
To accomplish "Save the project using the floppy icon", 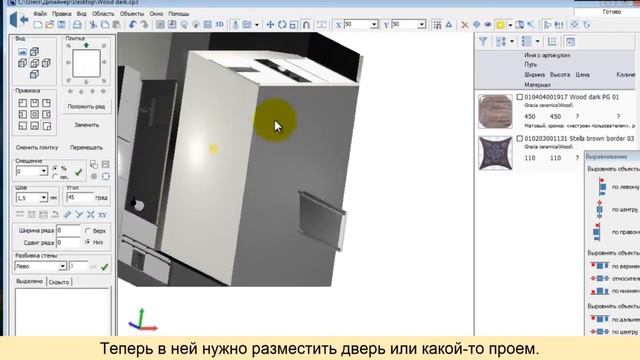I will tap(61, 25).
